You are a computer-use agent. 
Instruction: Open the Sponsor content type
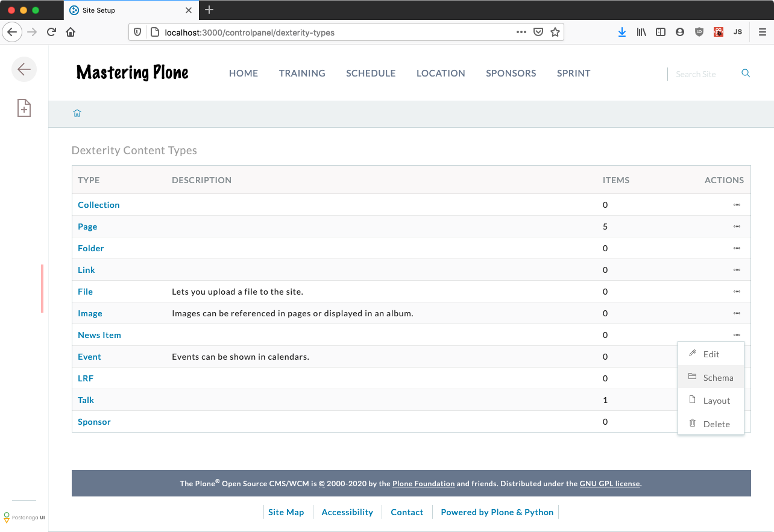[94, 422]
